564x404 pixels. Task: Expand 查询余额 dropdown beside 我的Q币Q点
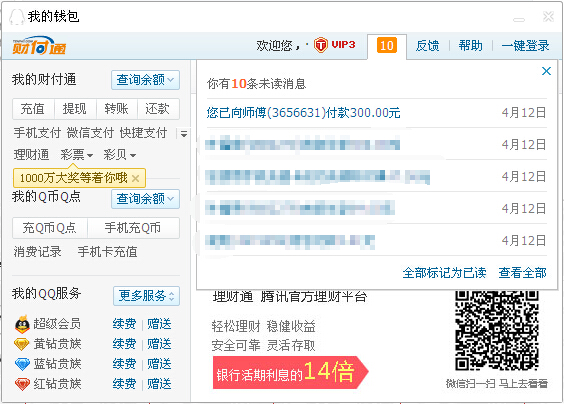click(145, 199)
